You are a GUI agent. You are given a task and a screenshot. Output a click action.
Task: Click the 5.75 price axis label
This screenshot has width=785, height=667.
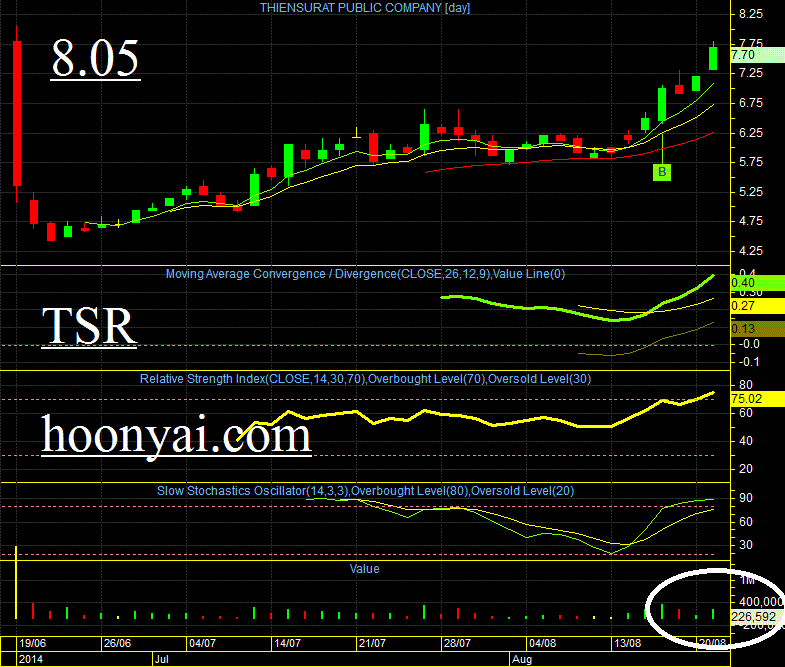(751, 162)
